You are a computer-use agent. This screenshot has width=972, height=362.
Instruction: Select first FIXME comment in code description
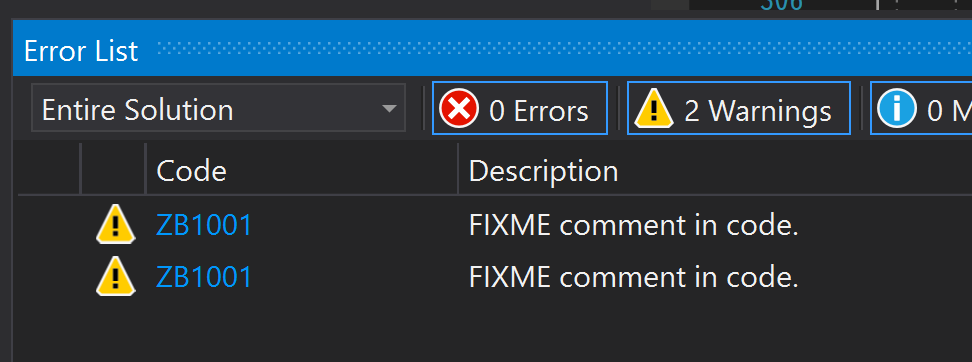point(634,226)
